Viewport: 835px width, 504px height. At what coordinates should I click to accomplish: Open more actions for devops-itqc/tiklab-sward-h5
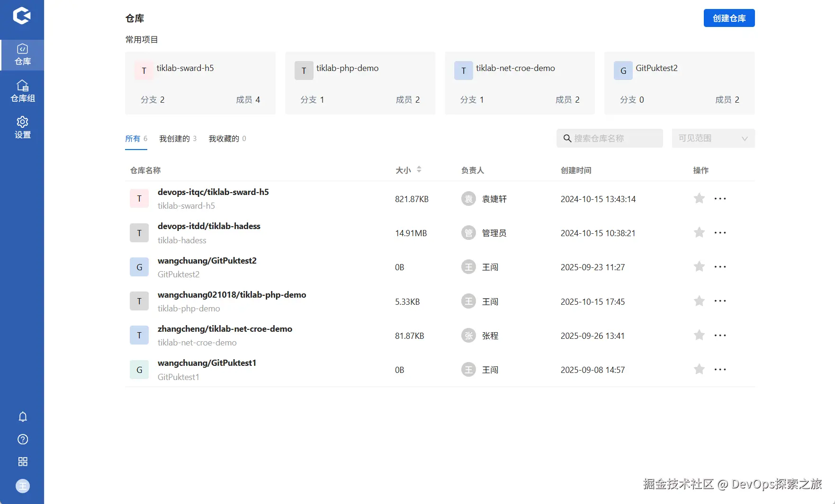pos(720,199)
